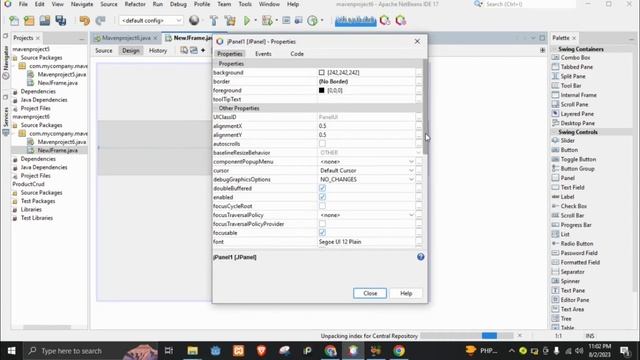The height and width of the screenshot is (360, 640).
Task: Click the background color swatch
Action: tap(322, 73)
